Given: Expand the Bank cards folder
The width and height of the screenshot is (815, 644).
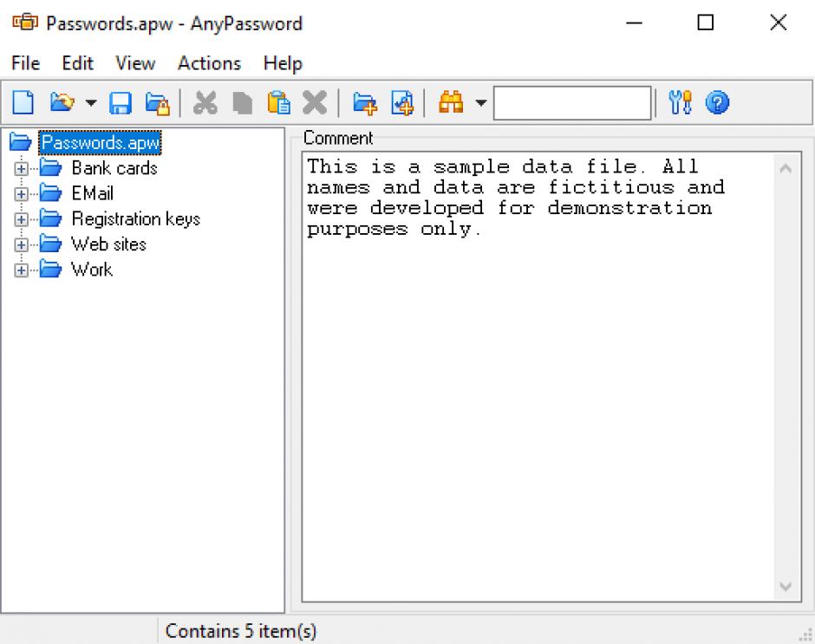Looking at the screenshot, I should 22,168.
